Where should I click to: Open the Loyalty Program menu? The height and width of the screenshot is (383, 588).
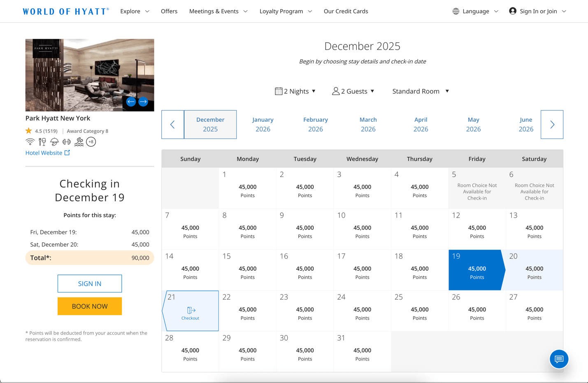286,11
